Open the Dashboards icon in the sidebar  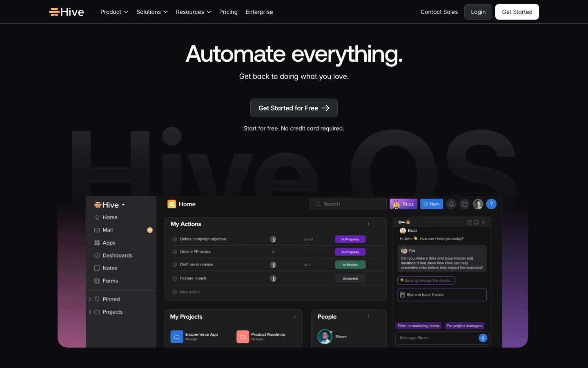click(x=97, y=256)
